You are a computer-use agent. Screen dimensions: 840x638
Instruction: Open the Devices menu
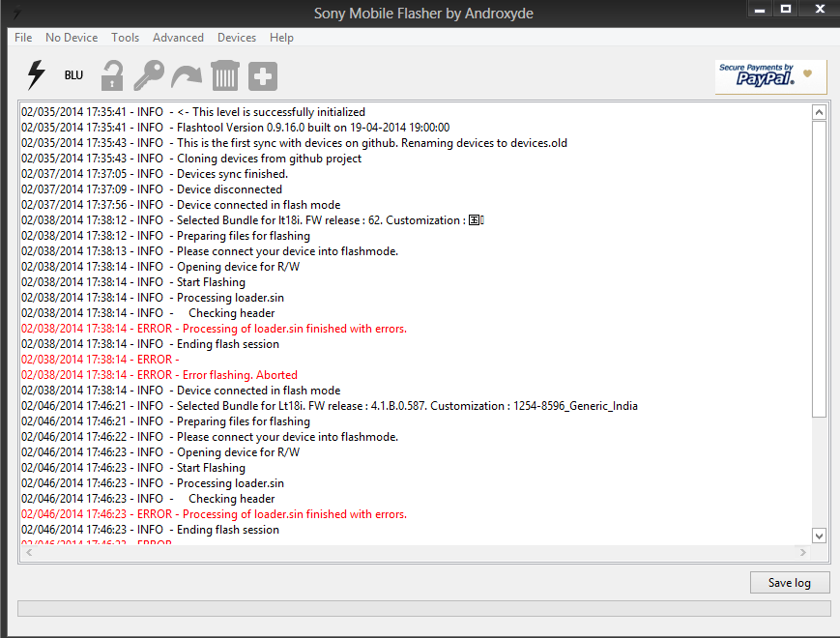click(x=237, y=38)
